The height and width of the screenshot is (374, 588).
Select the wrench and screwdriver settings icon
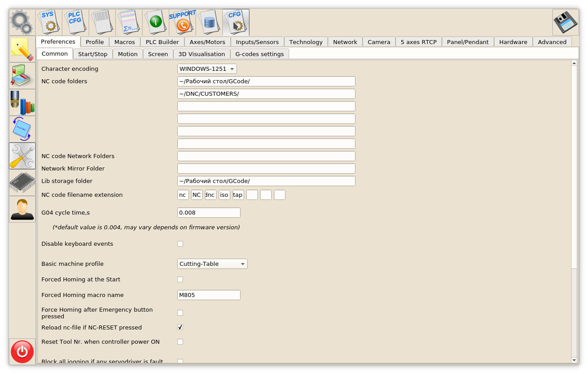[x=22, y=156]
